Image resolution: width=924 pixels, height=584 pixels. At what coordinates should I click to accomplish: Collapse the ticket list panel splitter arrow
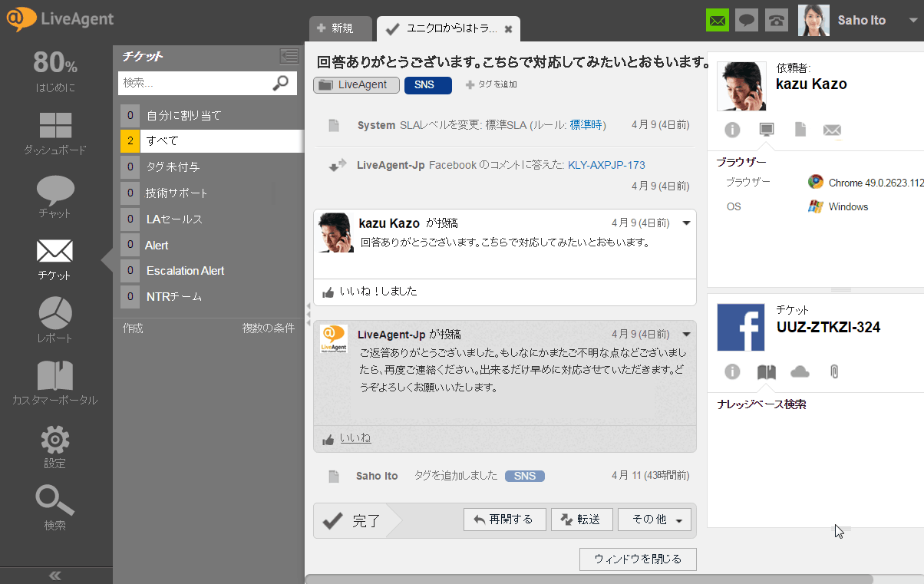[x=308, y=315]
